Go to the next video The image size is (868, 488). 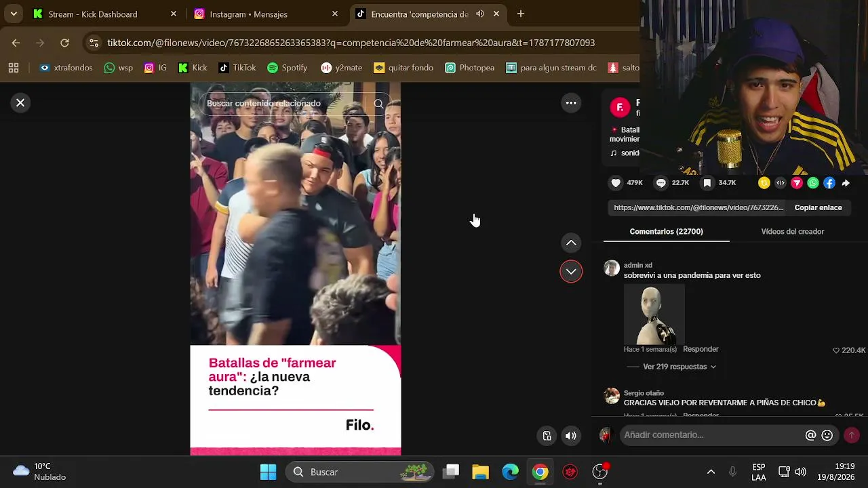[571, 271]
